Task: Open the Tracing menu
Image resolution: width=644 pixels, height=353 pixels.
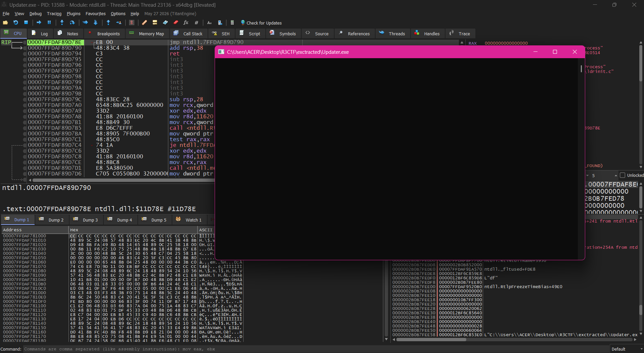Action: point(54,14)
